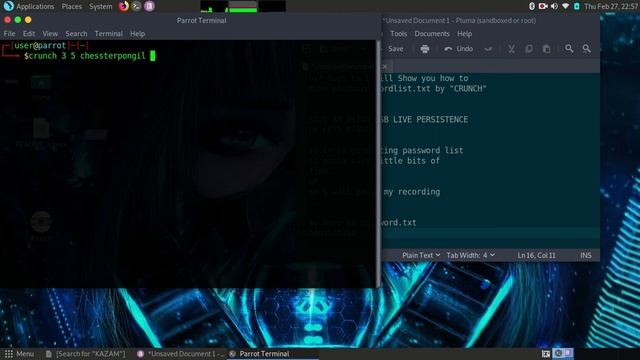Open the Places menu in top panel
This screenshot has width=640, height=360.
point(71,6)
